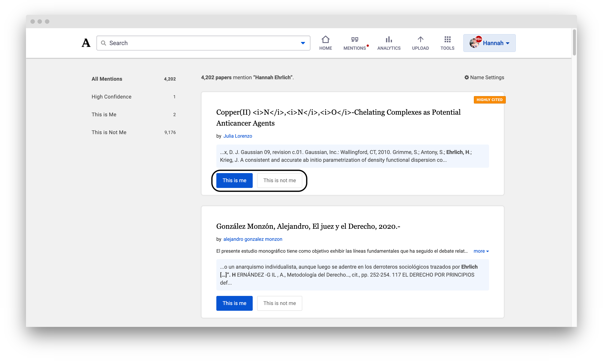Mark the Copper(II) paper as 'This is me'

[x=234, y=180]
